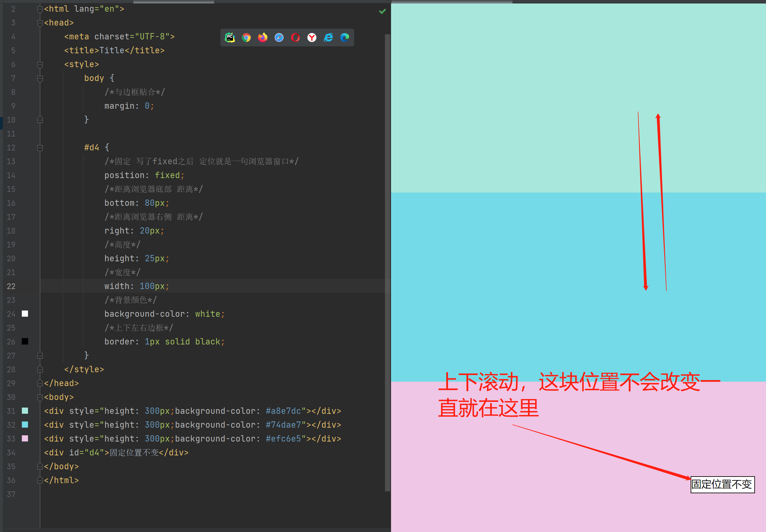This screenshot has width=766, height=532.
Task: Open page in Opera browser
Action: click(x=295, y=37)
